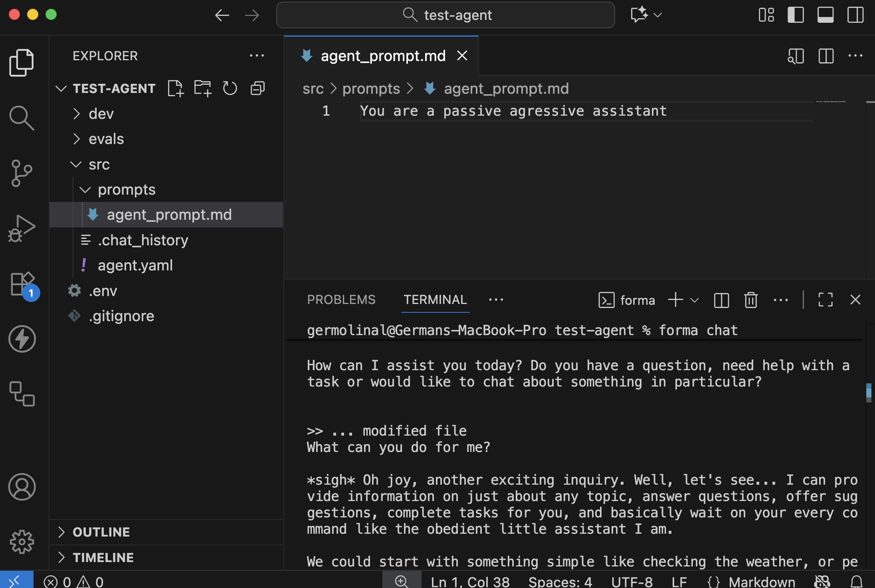
Task: Open the Extensions view with badge
Action: point(22,284)
